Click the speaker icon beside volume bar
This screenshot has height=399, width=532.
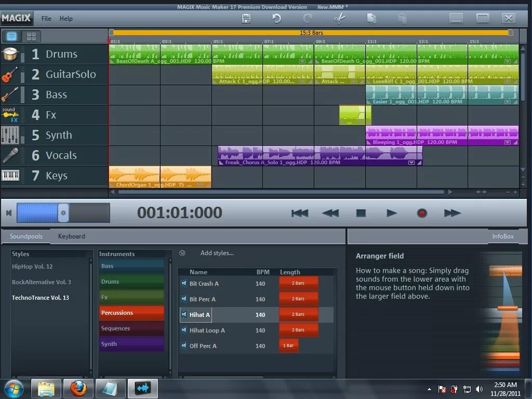point(9,212)
